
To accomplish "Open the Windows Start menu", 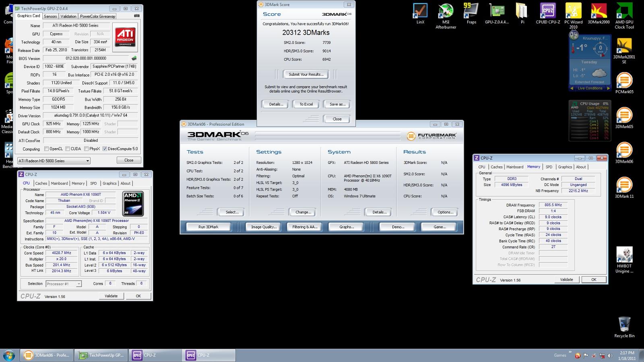I will [9, 355].
